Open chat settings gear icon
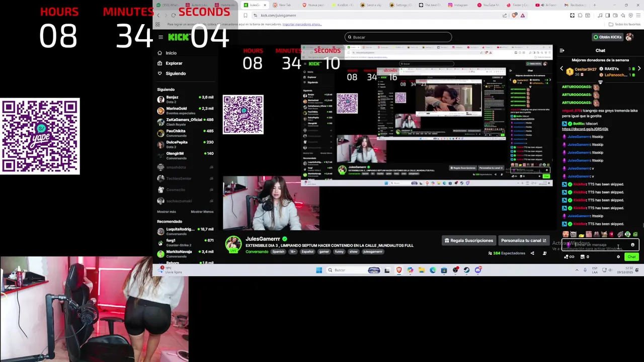The image size is (644, 362). point(618,257)
